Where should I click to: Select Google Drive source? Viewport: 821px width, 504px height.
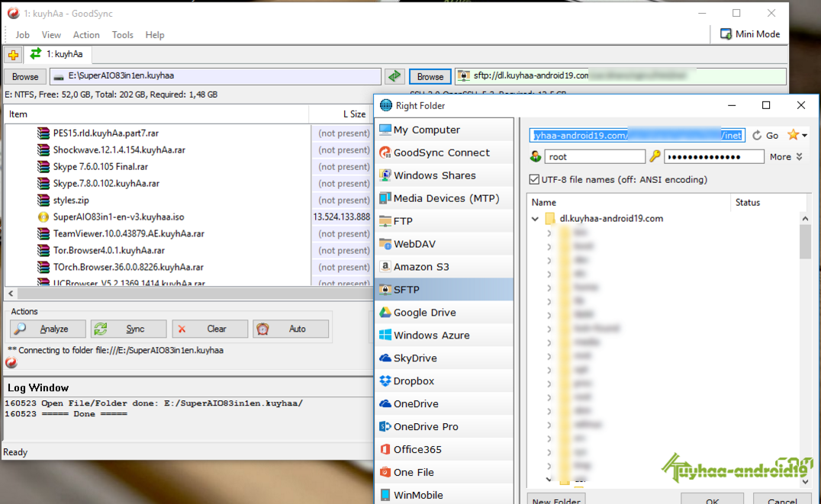445,313
